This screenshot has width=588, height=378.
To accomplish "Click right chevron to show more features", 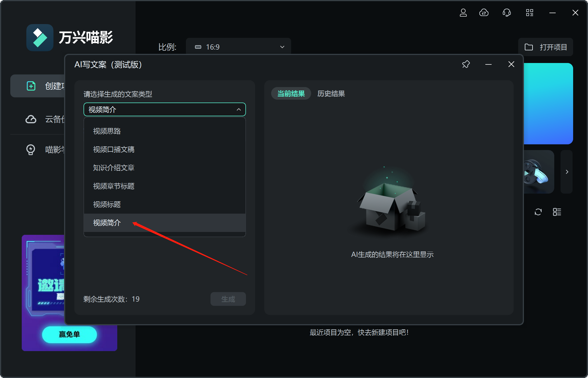I will (567, 172).
